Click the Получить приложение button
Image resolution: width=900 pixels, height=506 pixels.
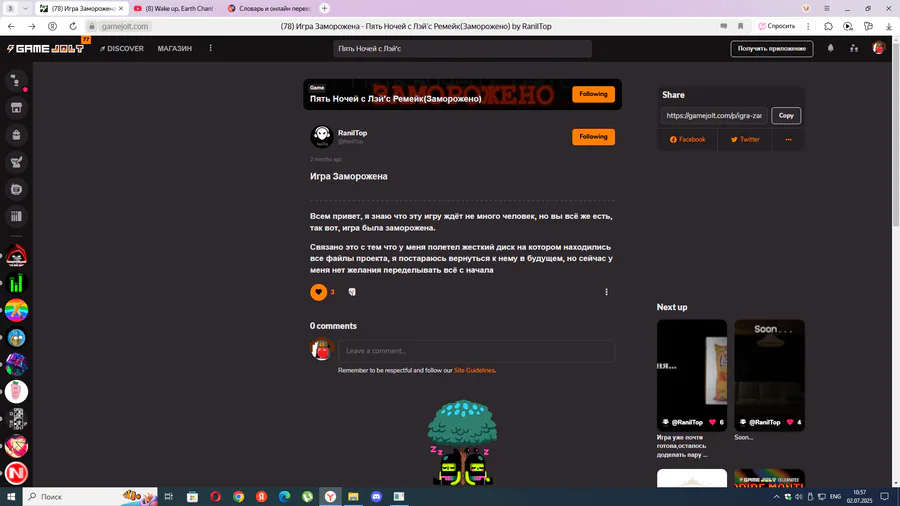771,49
